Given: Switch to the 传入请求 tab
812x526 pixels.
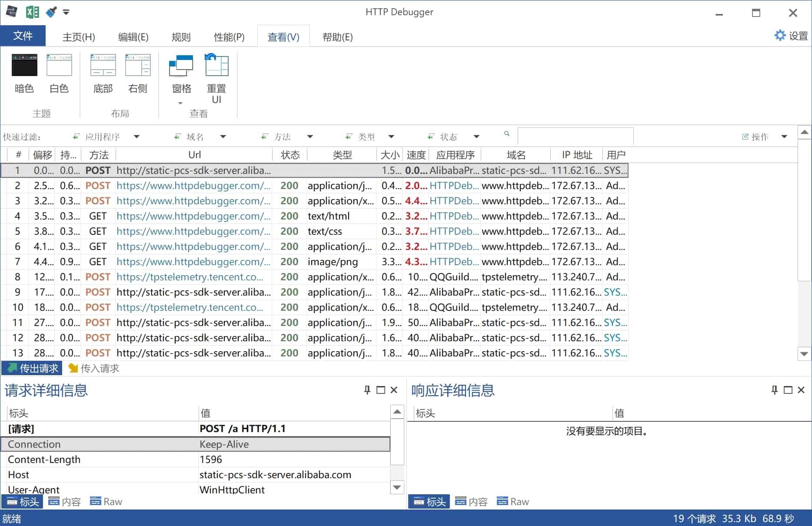Looking at the screenshot, I should (93, 368).
